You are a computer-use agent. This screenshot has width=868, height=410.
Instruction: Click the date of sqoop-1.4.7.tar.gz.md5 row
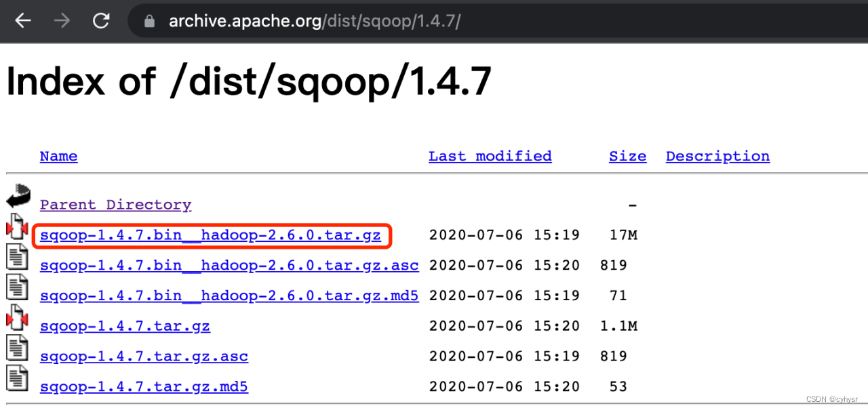505,387
